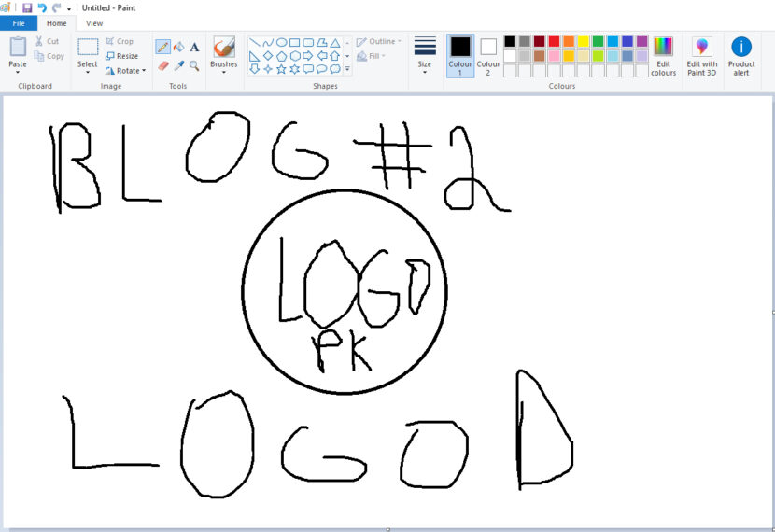Choose the Right-angled triangle shape
The image size is (775, 532).
[255, 56]
